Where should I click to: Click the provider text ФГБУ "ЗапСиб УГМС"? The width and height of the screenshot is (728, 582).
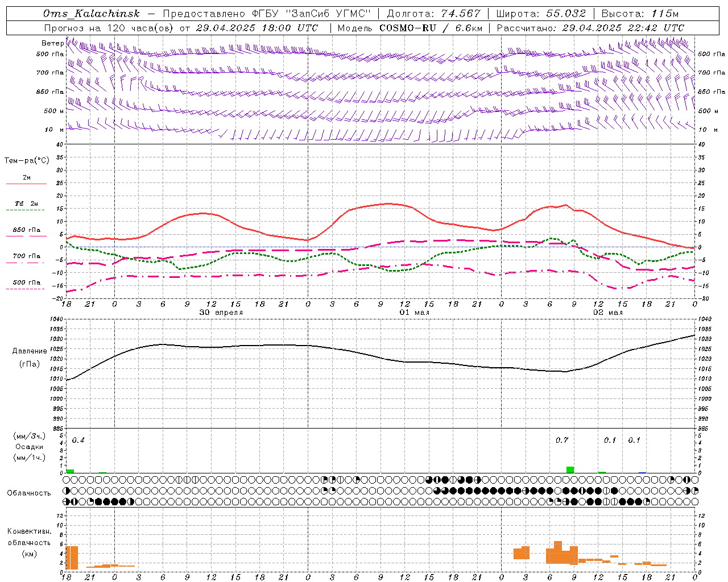click(x=311, y=14)
